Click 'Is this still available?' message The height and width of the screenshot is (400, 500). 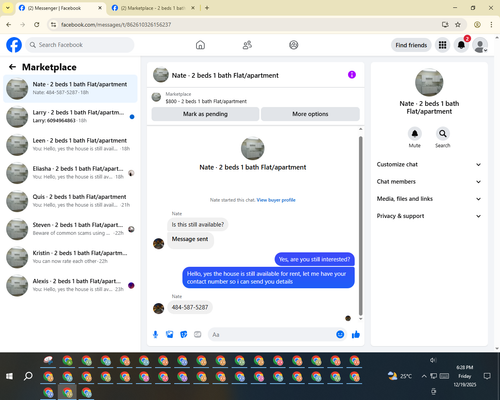pos(198,225)
